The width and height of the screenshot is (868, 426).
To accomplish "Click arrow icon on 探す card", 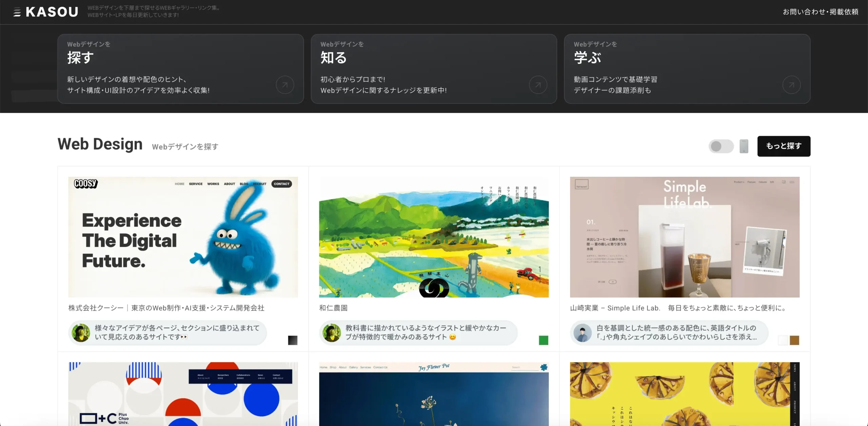I will point(285,85).
